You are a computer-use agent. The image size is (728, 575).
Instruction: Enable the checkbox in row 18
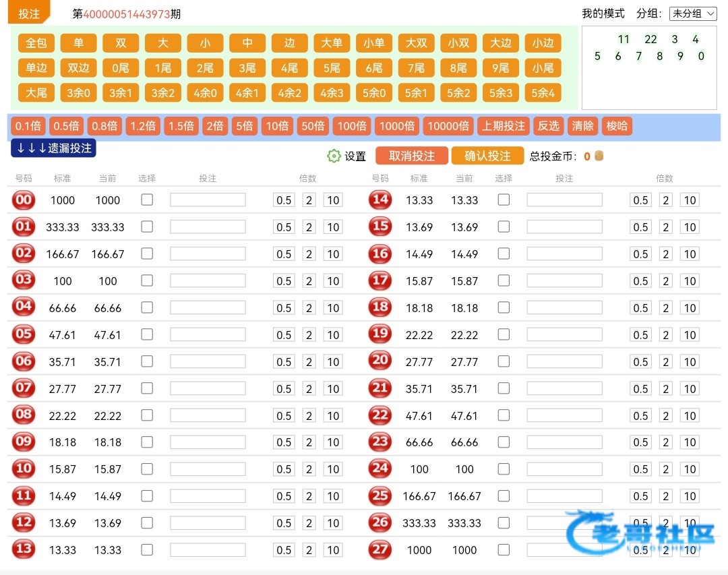[504, 307]
